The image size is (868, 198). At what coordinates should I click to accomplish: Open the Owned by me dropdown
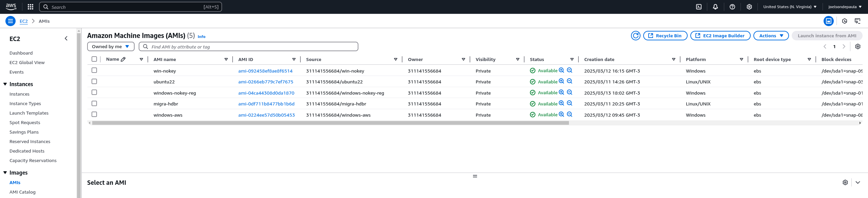(111, 46)
